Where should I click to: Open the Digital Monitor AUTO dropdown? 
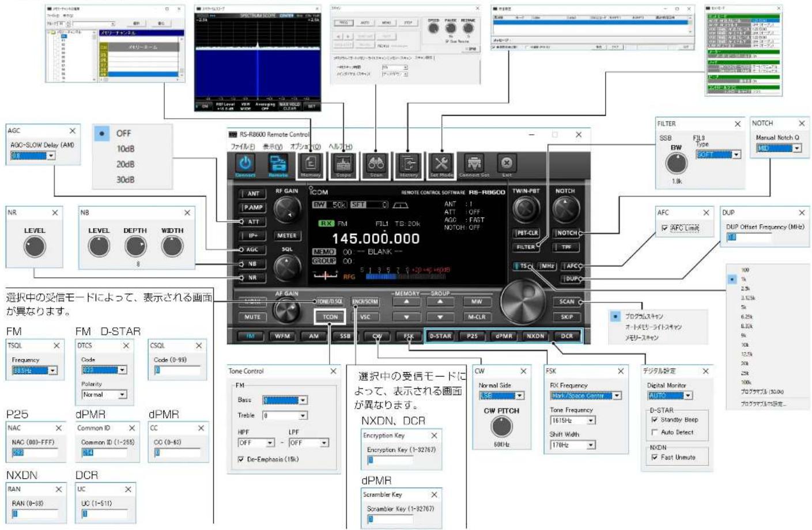click(x=688, y=396)
